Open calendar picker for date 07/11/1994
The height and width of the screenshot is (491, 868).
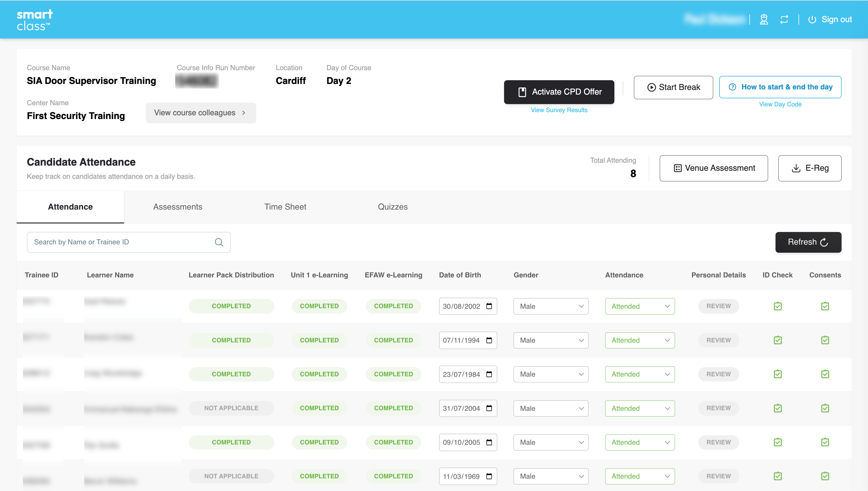click(x=489, y=340)
